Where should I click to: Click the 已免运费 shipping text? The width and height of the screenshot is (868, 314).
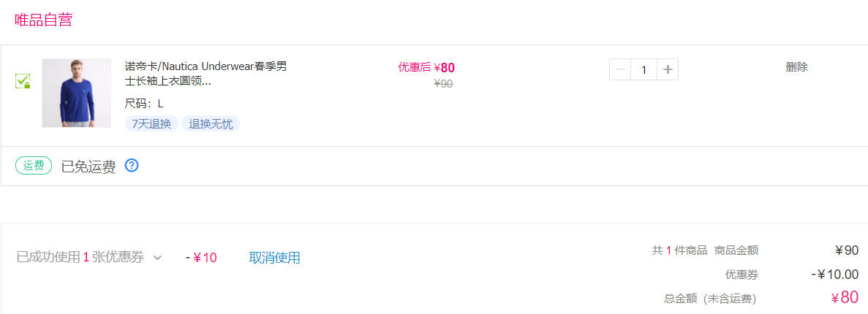[x=88, y=166]
